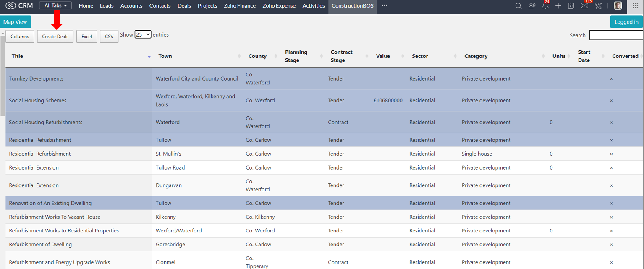Select Refurbishment and Energy Upgrade Works title
644x269 pixels.
tap(59, 263)
